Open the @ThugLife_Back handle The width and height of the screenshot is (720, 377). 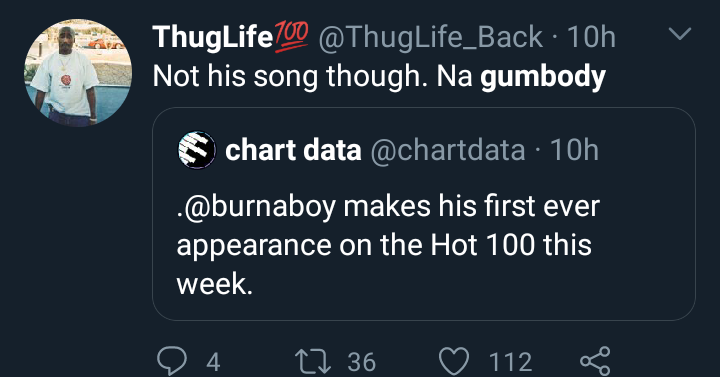point(430,37)
